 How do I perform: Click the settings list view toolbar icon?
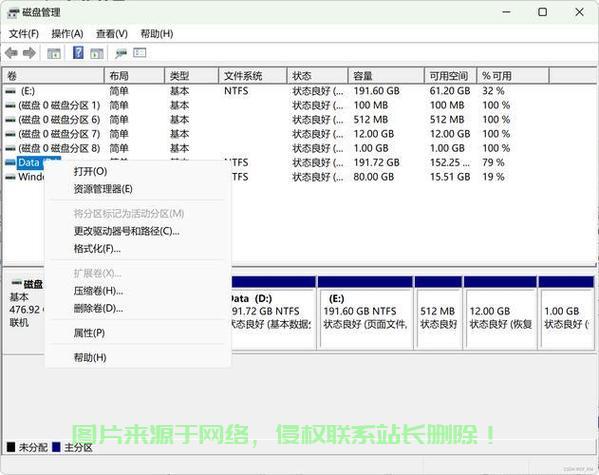pyautogui.click(x=139, y=52)
